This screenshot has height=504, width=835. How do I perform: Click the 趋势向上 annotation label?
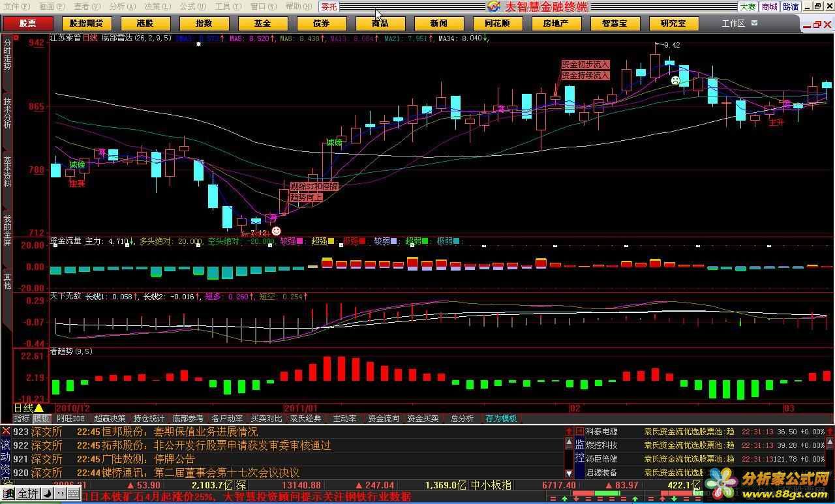306,197
